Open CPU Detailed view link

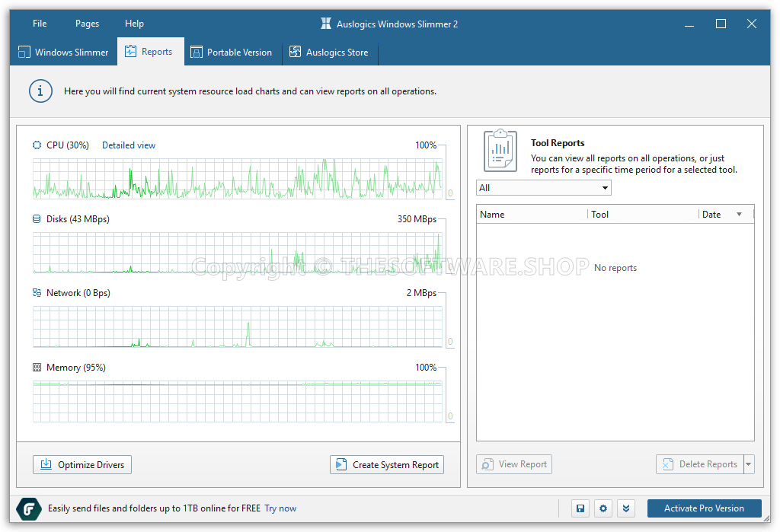129,145
